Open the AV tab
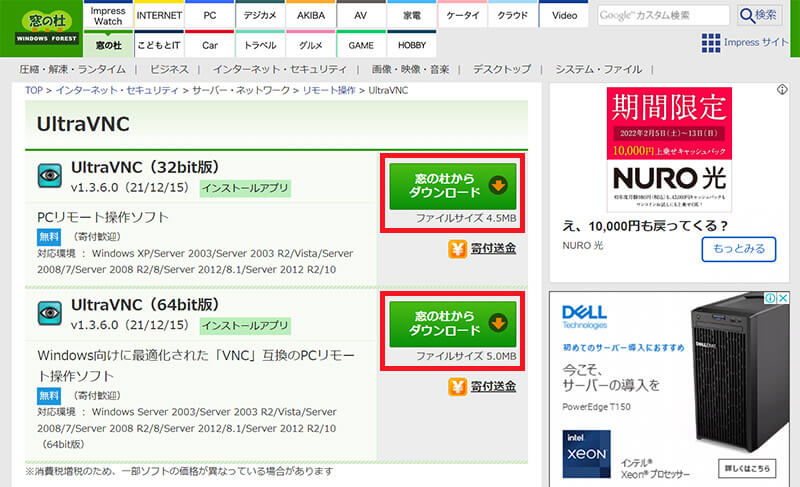This screenshot has width=800, height=487. [361, 15]
